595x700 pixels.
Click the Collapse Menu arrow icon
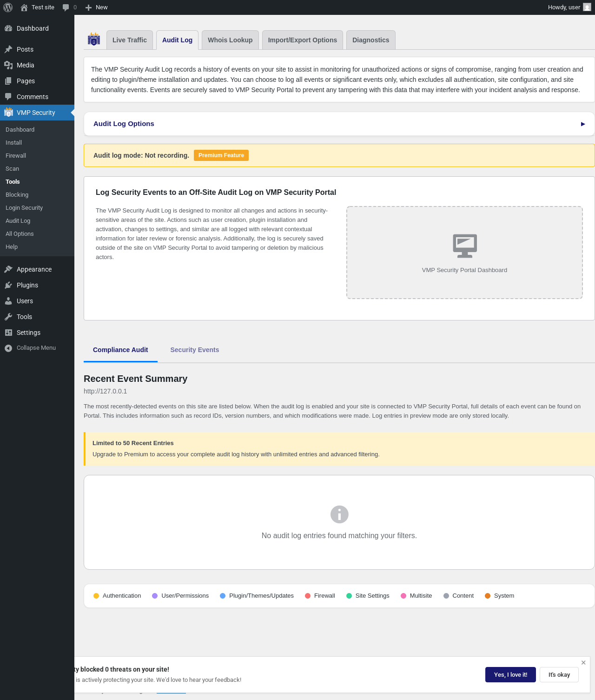click(8, 348)
